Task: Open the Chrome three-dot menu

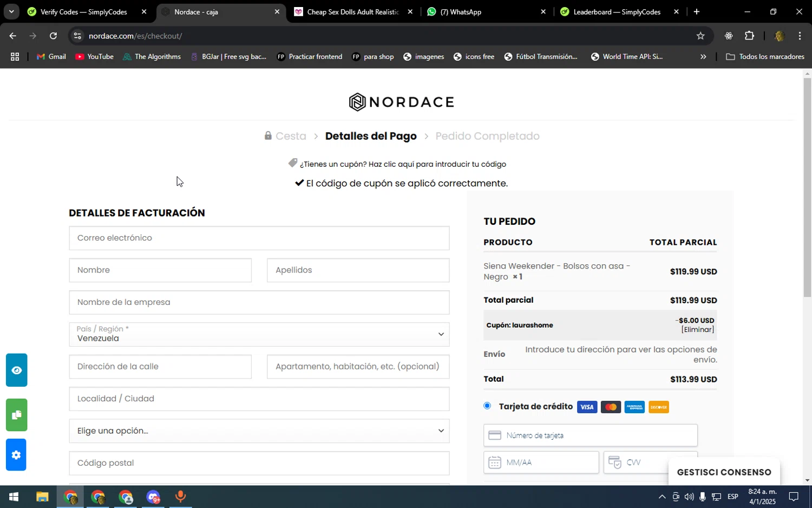Action: (x=800, y=36)
